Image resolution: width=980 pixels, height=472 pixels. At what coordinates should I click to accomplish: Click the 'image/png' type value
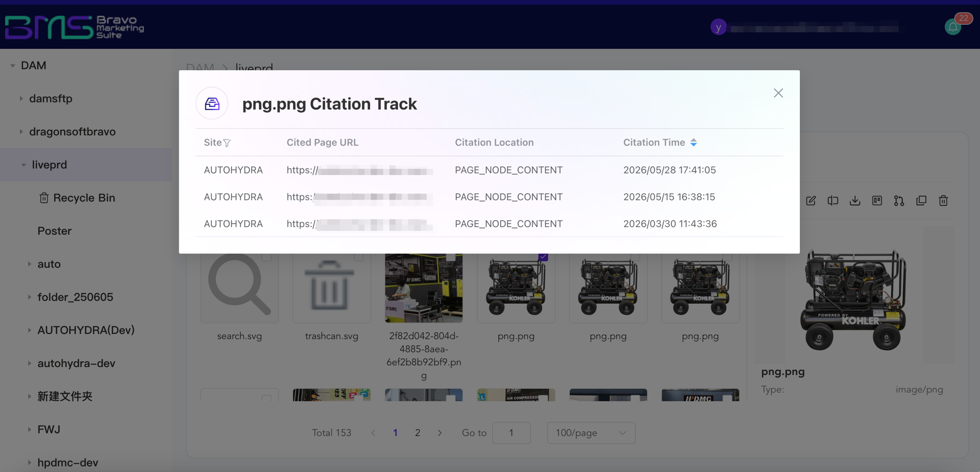pos(919,390)
